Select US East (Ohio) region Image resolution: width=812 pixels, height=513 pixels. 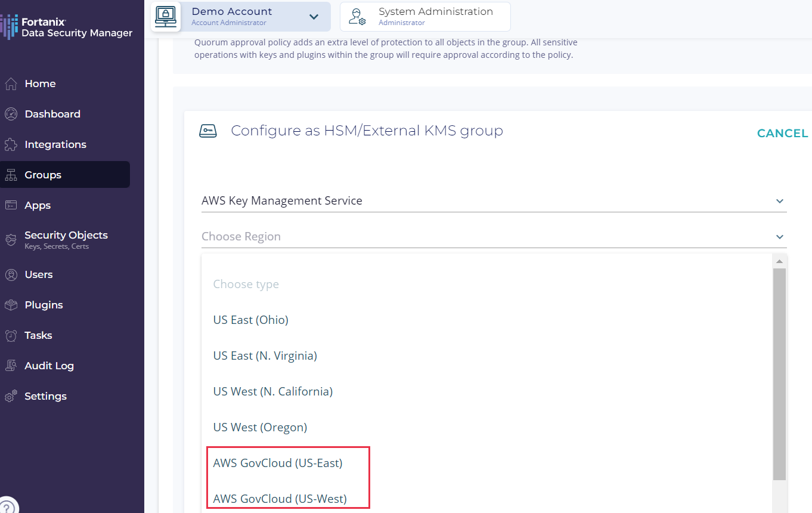click(251, 320)
